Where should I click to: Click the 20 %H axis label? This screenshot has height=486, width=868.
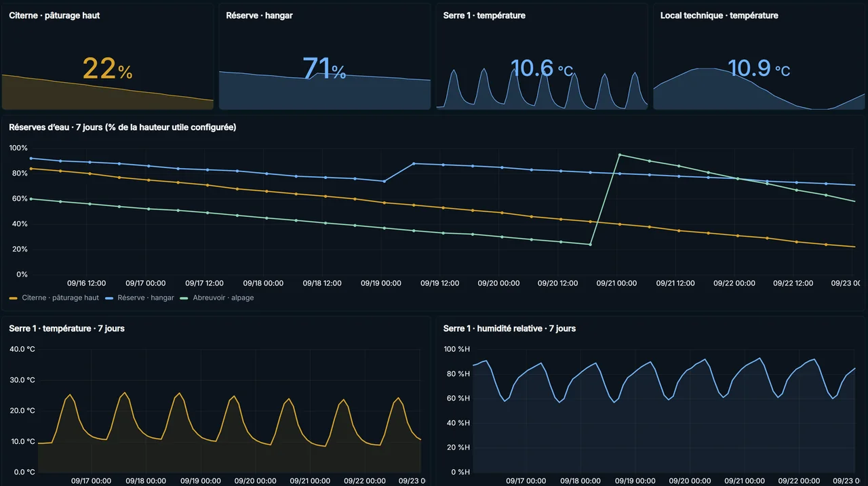pos(458,447)
